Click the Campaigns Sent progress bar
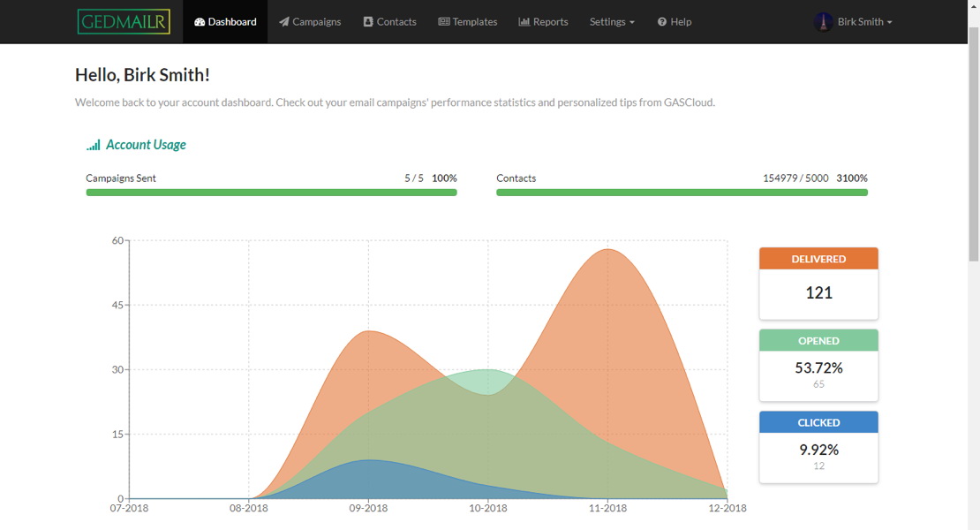The height and width of the screenshot is (530, 980). (x=271, y=192)
